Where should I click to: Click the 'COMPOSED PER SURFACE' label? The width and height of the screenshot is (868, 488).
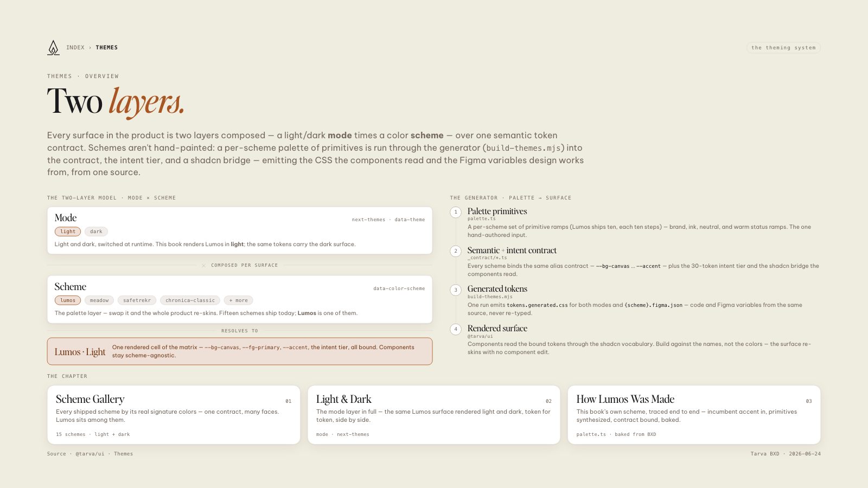(x=244, y=265)
